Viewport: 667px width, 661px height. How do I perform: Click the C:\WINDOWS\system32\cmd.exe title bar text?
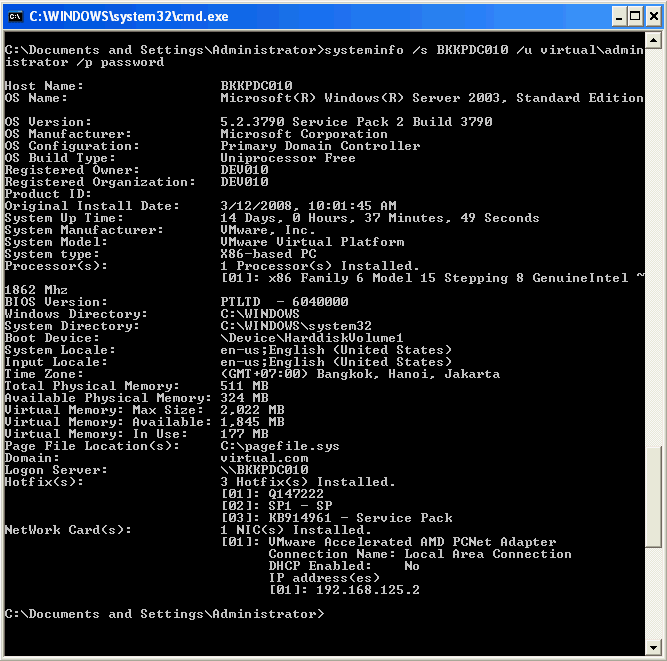pos(129,17)
